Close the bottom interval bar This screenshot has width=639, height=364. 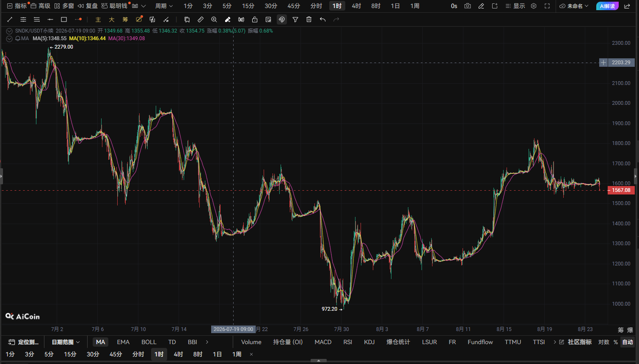click(251, 354)
